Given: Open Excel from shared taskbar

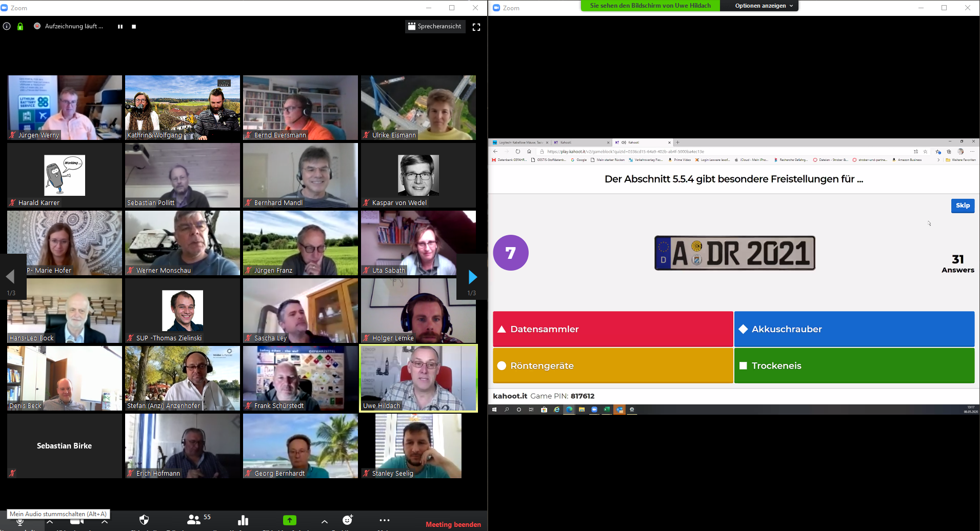Looking at the screenshot, I should click(607, 410).
